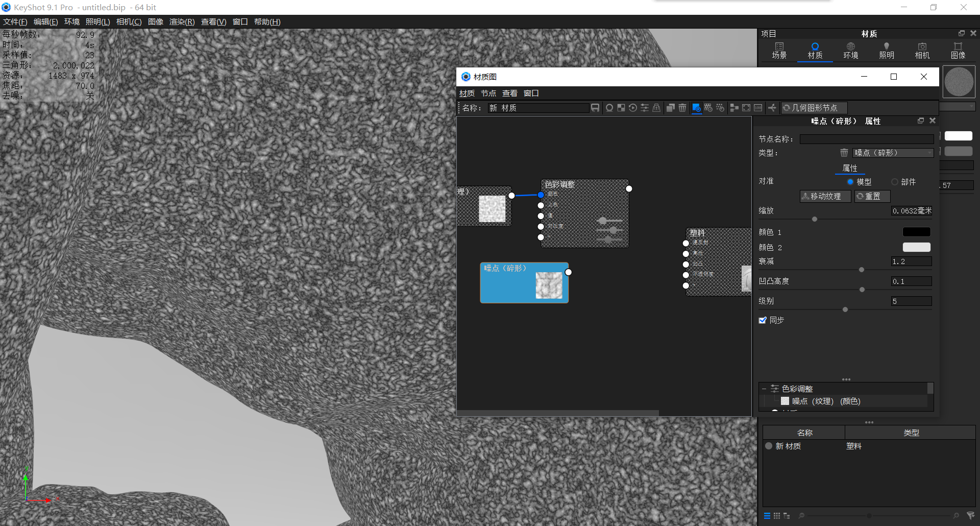Open the 噪点（碎形）type dropdown
Image resolution: width=980 pixels, height=526 pixels.
point(892,152)
